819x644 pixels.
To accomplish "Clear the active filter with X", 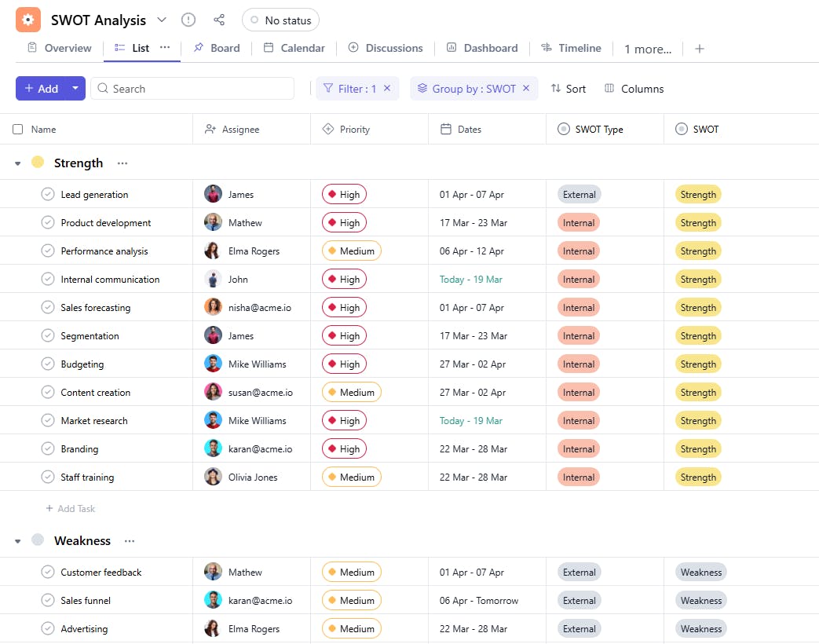I will click(387, 89).
